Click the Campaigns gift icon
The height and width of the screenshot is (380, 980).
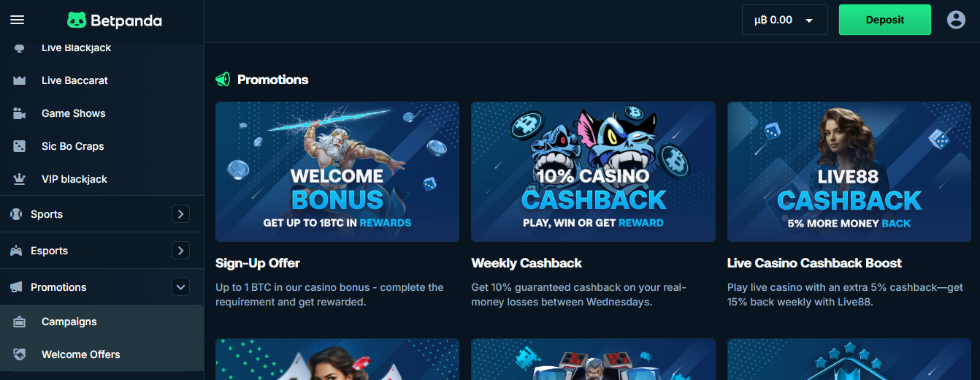[19, 322]
